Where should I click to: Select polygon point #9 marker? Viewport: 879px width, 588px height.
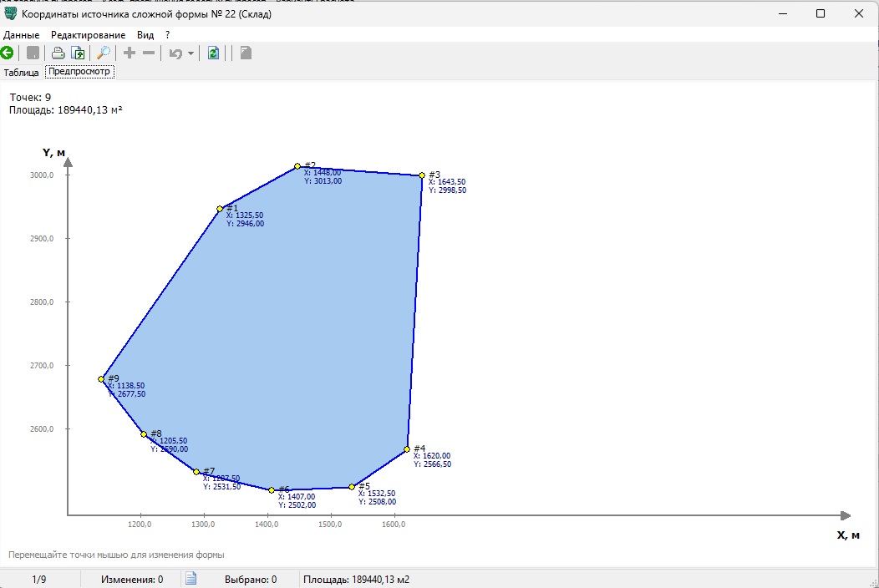(x=101, y=379)
